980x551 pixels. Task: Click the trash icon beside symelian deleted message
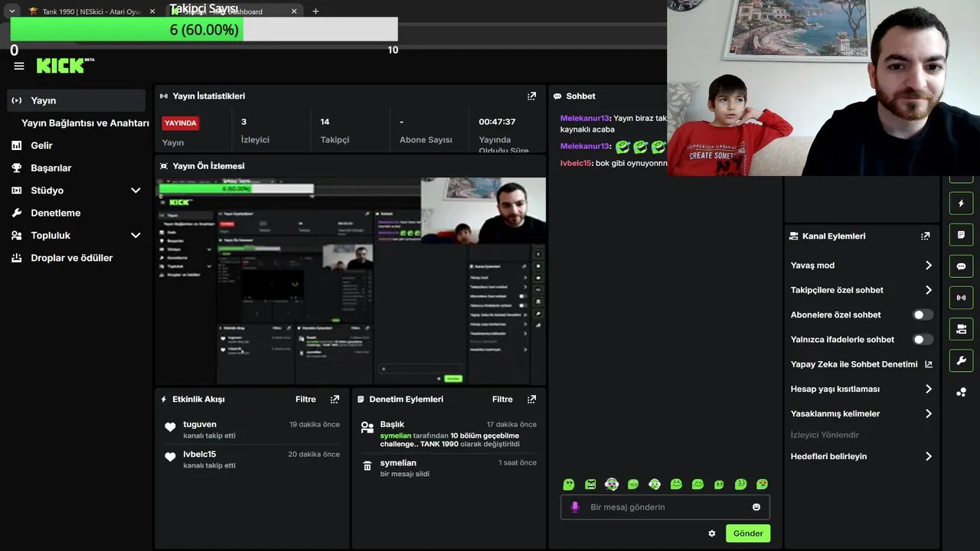coord(367,465)
